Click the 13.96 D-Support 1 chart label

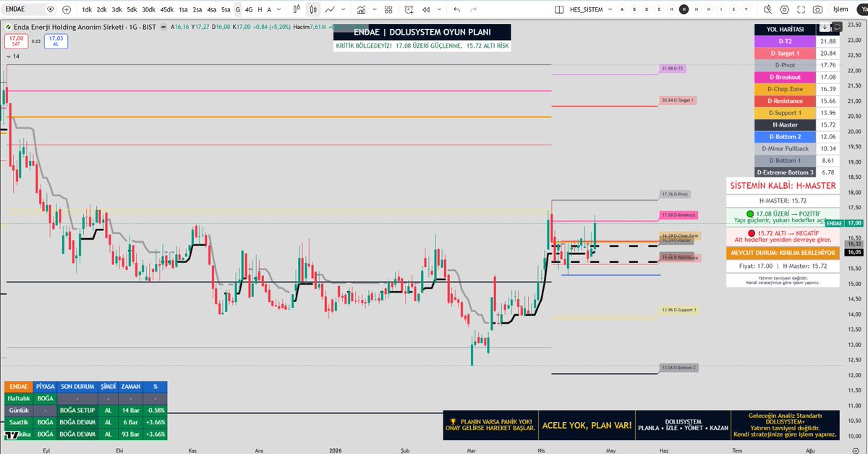click(x=679, y=310)
